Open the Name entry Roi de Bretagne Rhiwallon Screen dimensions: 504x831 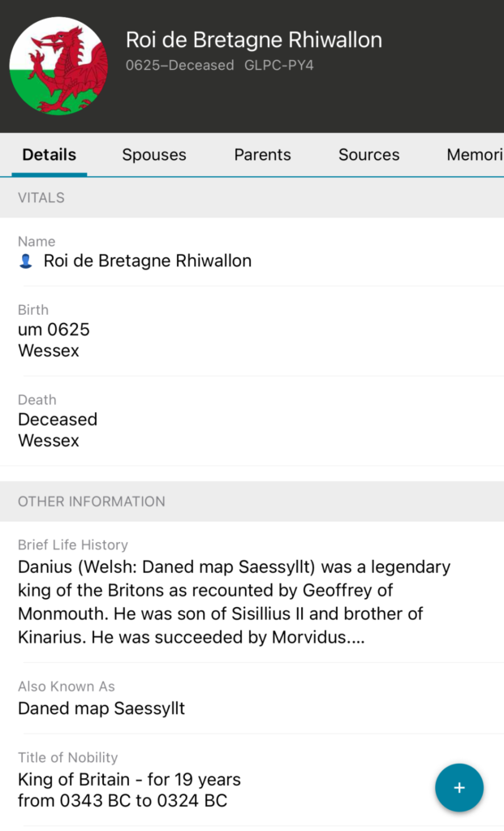(147, 261)
